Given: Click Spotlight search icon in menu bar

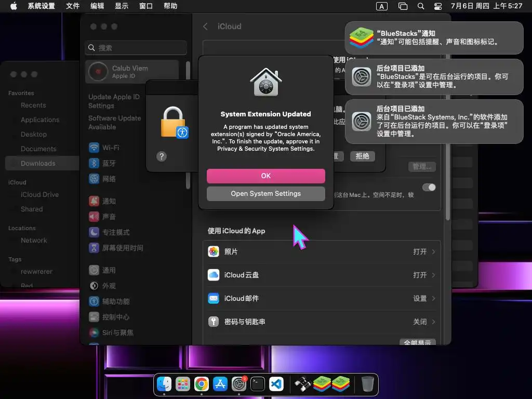Looking at the screenshot, I should pos(421,6).
